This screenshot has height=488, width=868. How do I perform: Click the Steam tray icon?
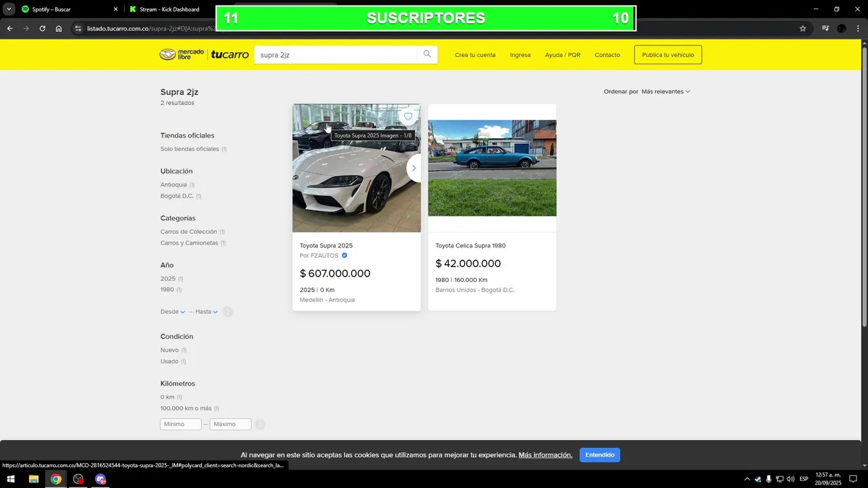pos(758,479)
